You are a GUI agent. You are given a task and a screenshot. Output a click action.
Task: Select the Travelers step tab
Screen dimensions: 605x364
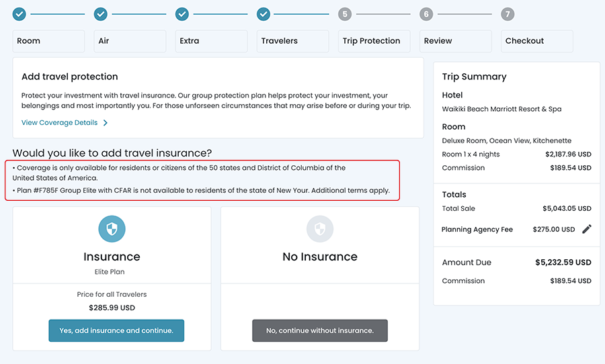coord(292,41)
